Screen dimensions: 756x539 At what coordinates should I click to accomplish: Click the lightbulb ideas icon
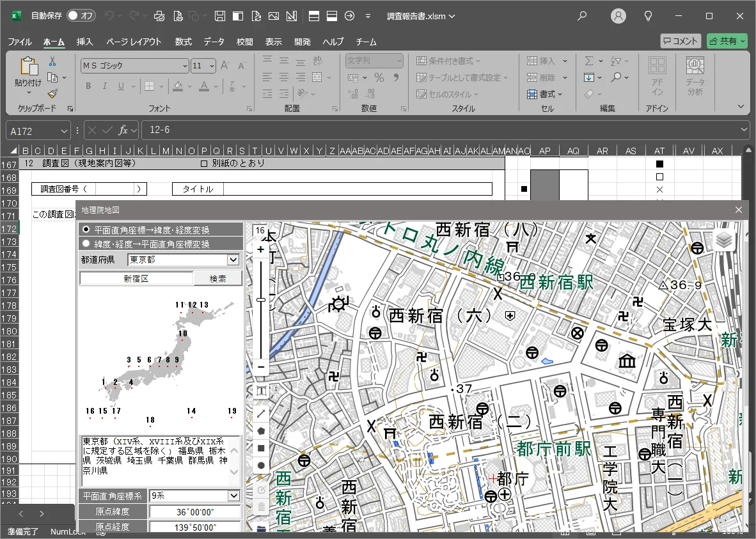click(648, 16)
